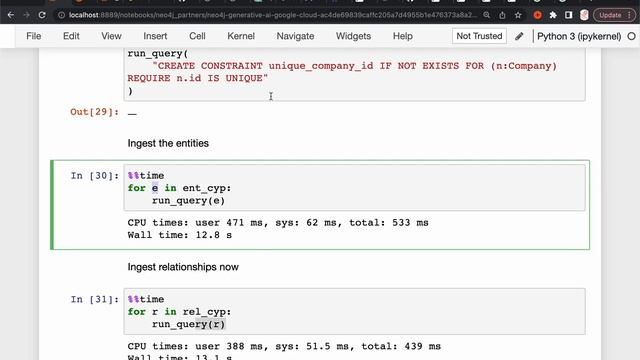
Task: Click the Not Trusted button
Action: pos(479,36)
